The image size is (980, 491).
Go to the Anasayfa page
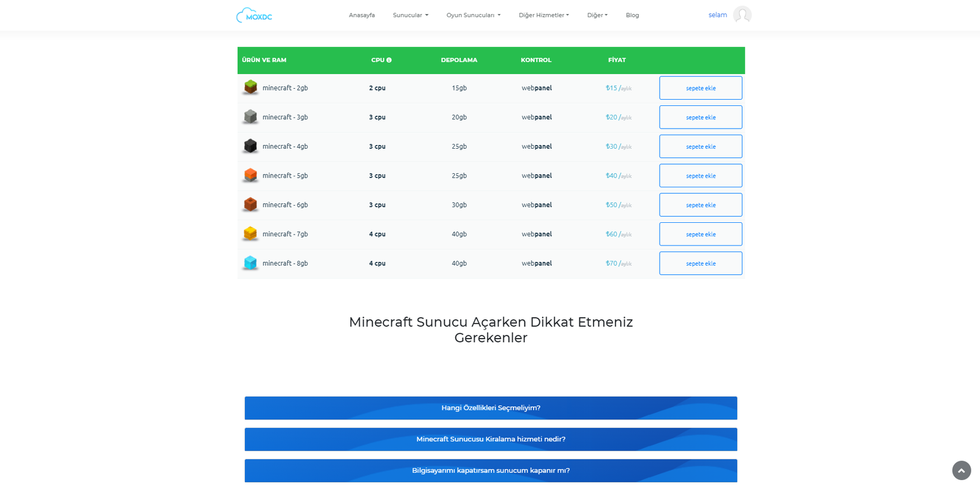coord(361,15)
